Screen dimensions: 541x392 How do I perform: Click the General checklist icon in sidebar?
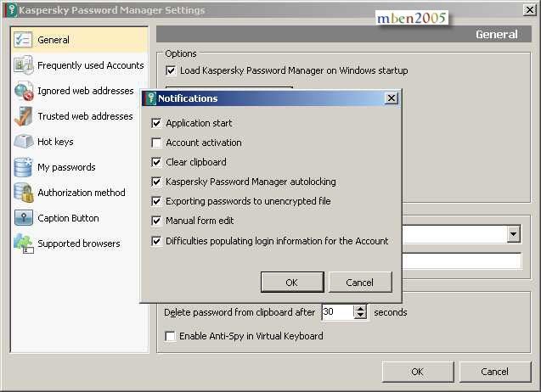(x=23, y=40)
